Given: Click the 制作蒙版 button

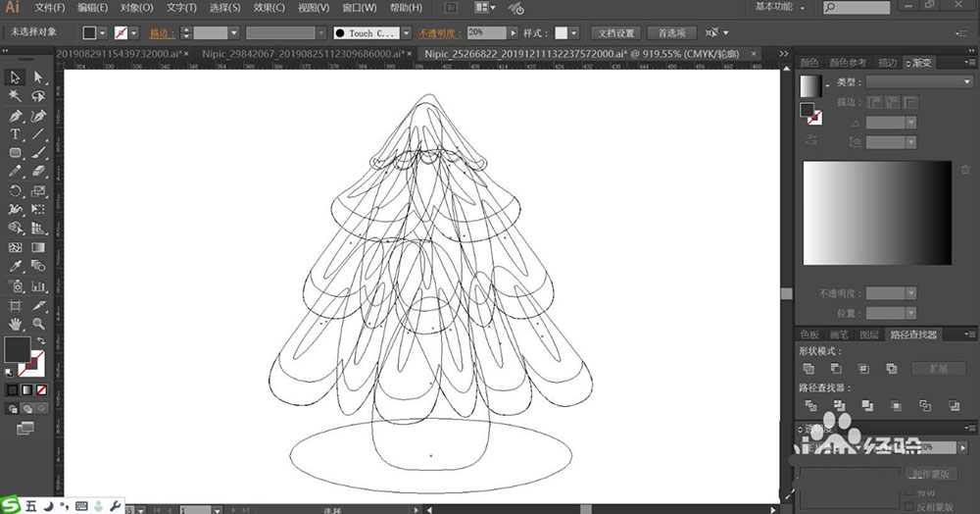Looking at the screenshot, I should (930, 474).
